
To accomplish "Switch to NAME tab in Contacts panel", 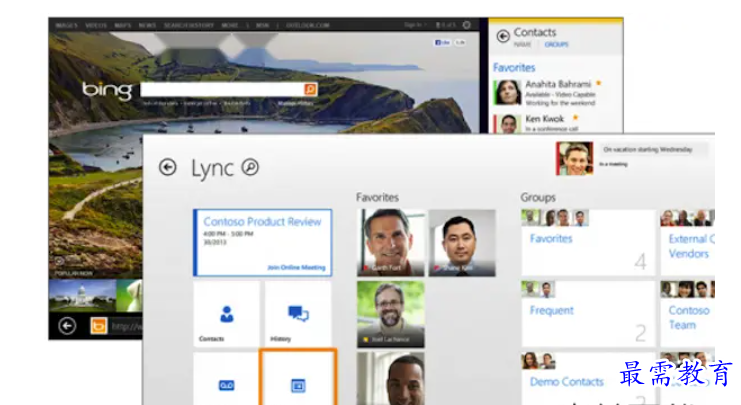I will (522, 44).
